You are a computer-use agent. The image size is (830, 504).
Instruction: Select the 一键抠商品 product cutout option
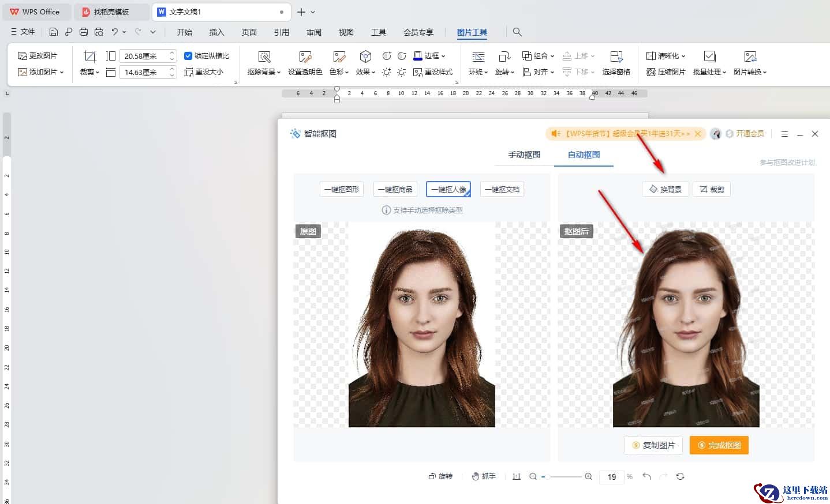395,189
